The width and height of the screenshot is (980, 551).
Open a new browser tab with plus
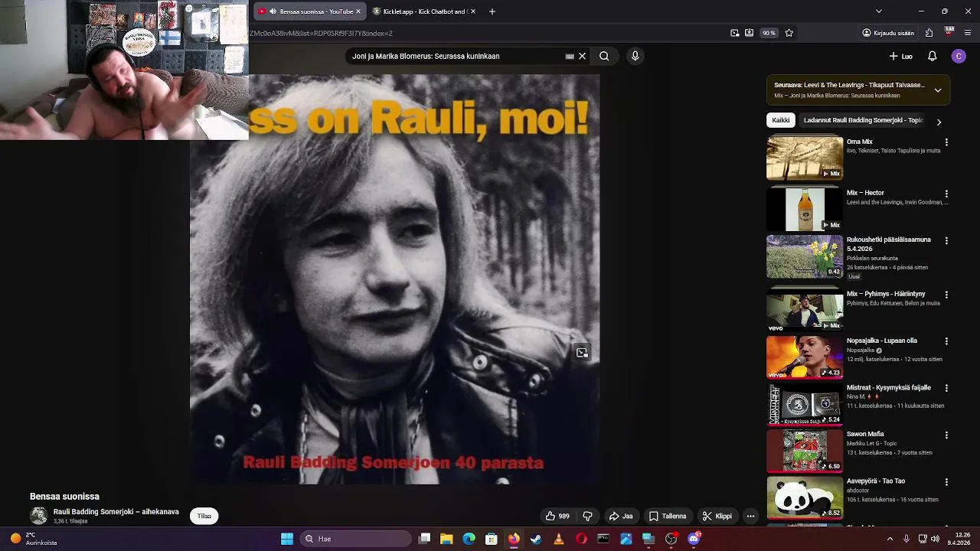(492, 11)
